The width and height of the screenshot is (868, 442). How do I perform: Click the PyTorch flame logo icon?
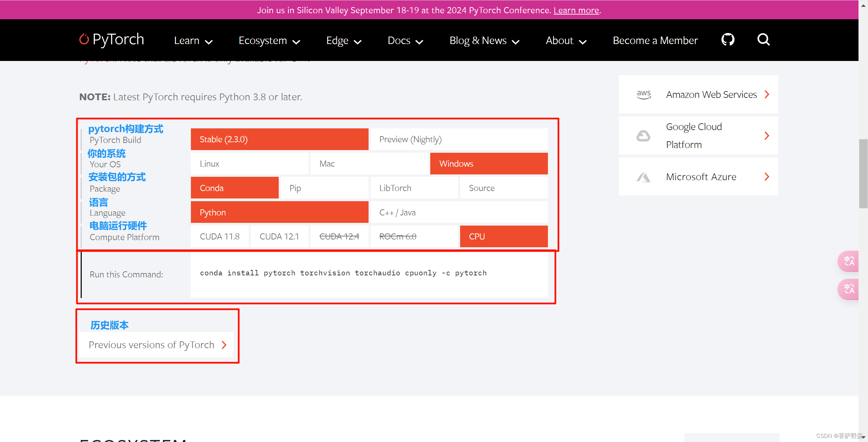(83, 40)
